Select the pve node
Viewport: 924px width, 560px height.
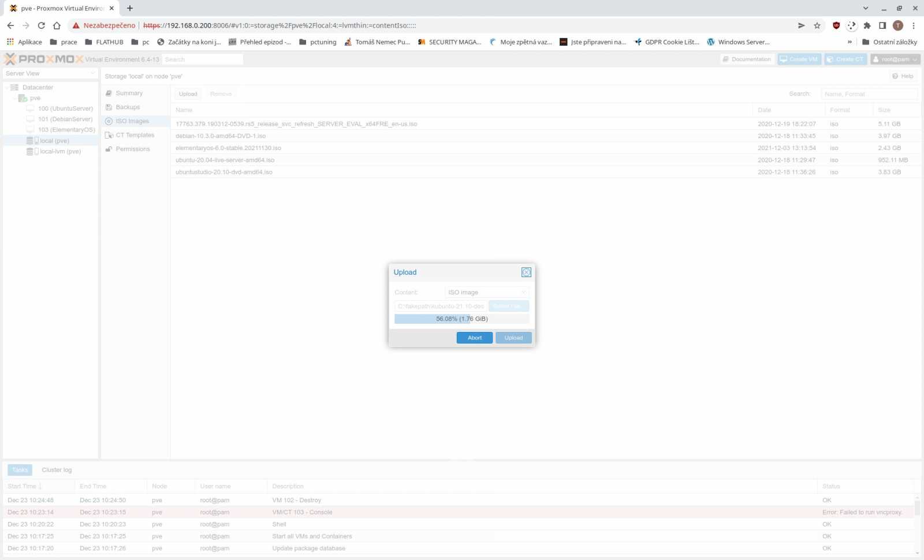[x=35, y=98]
